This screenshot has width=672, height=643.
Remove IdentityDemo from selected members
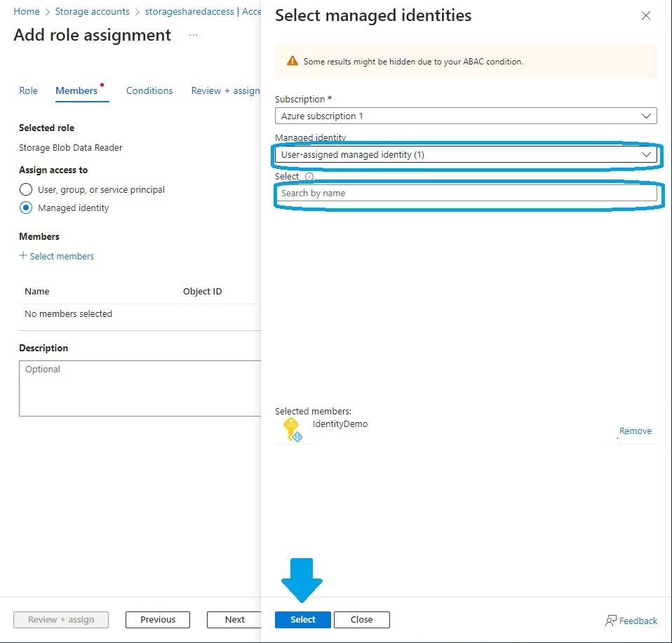(635, 431)
